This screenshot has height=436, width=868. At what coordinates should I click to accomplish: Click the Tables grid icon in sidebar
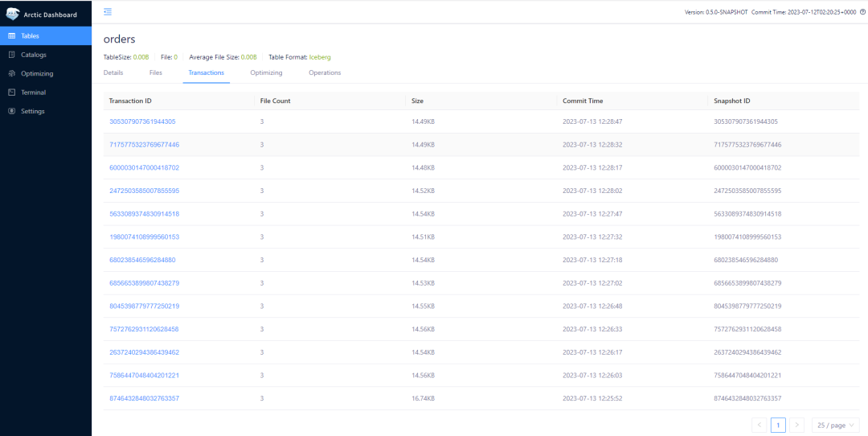click(x=11, y=36)
